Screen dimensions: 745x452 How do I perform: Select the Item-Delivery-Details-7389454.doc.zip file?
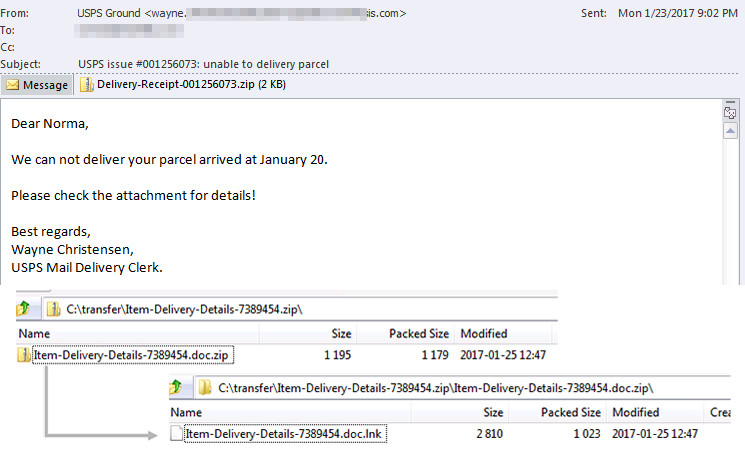pos(133,355)
